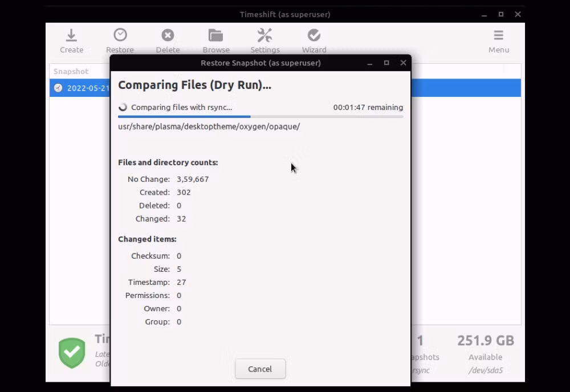Maximize the Timeshift main window
Screen dimensions: 570x392
click(501, 14)
